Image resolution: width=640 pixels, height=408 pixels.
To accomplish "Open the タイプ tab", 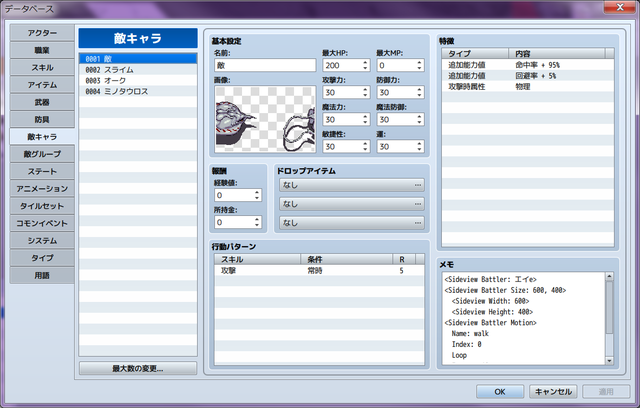I will pyautogui.click(x=42, y=258).
